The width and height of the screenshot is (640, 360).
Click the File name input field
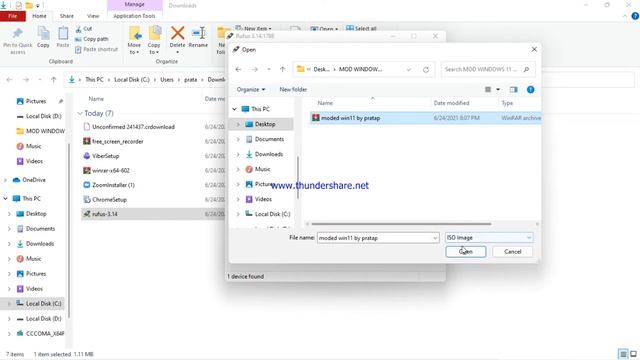pos(375,238)
